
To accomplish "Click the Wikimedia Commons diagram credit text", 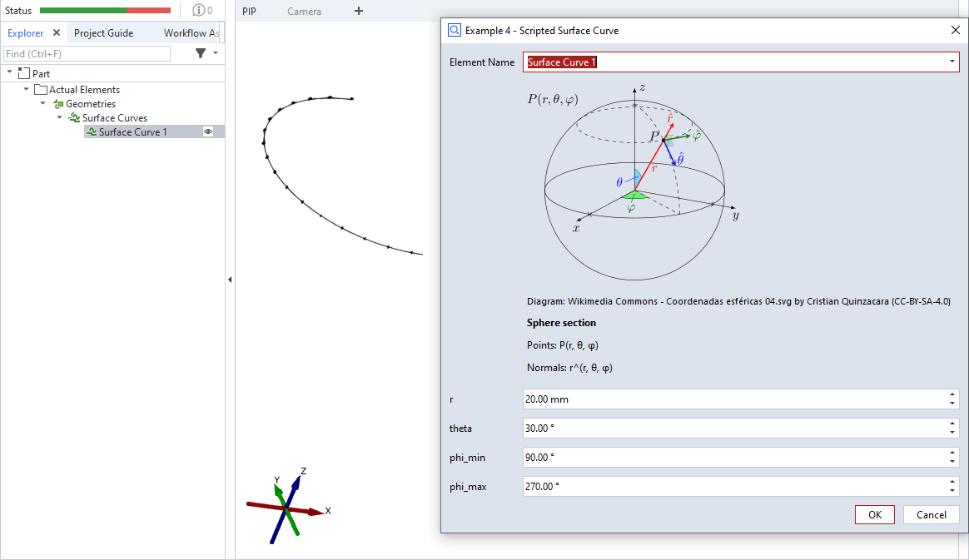I will (x=738, y=301).
